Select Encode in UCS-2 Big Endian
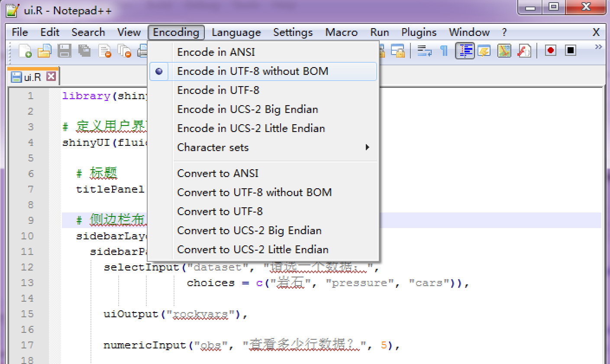This screenshot has width=610, height=364. (x=247, y=109)
